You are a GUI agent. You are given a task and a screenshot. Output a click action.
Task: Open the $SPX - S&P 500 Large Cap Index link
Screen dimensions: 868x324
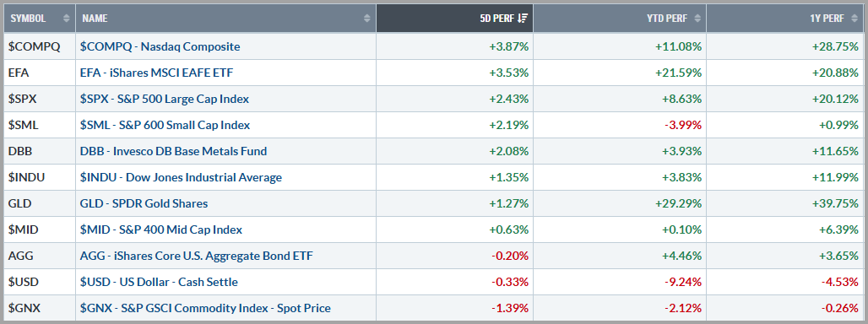click(x=165, y=100)
